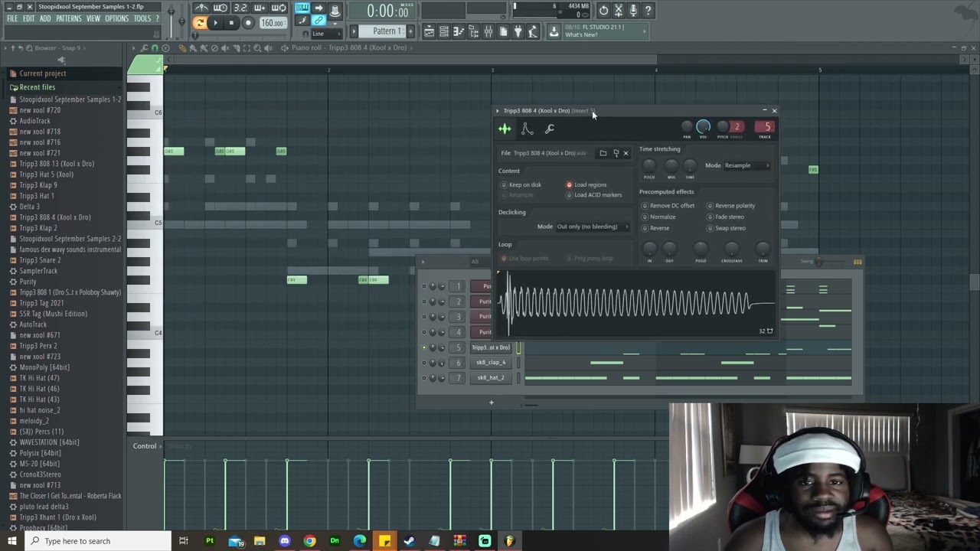Select the waveform sample settings tab
The width and height of the screenshot is (980, 551).
(505, 129)
